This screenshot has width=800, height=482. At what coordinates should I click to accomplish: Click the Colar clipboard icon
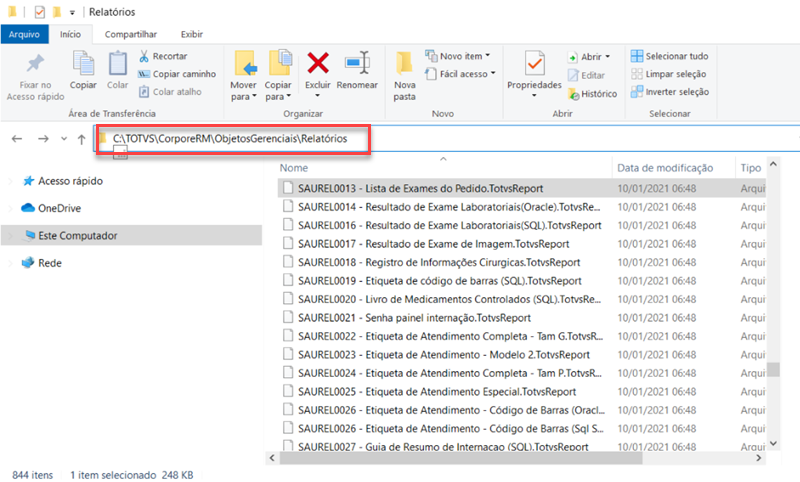coord(117,63)
